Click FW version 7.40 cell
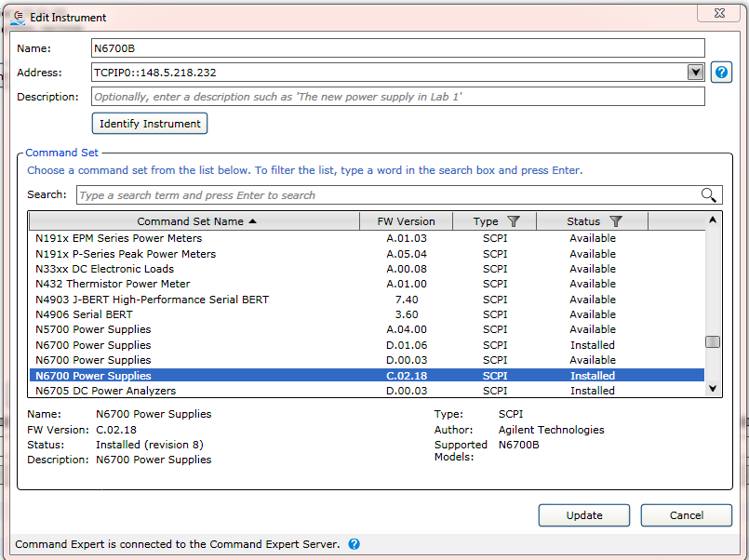 [407, 300]
